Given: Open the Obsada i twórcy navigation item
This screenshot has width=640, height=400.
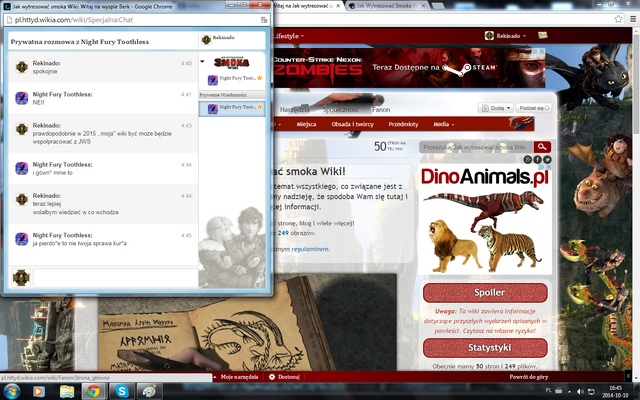Looking at the screenshot, I should [352, 124].
